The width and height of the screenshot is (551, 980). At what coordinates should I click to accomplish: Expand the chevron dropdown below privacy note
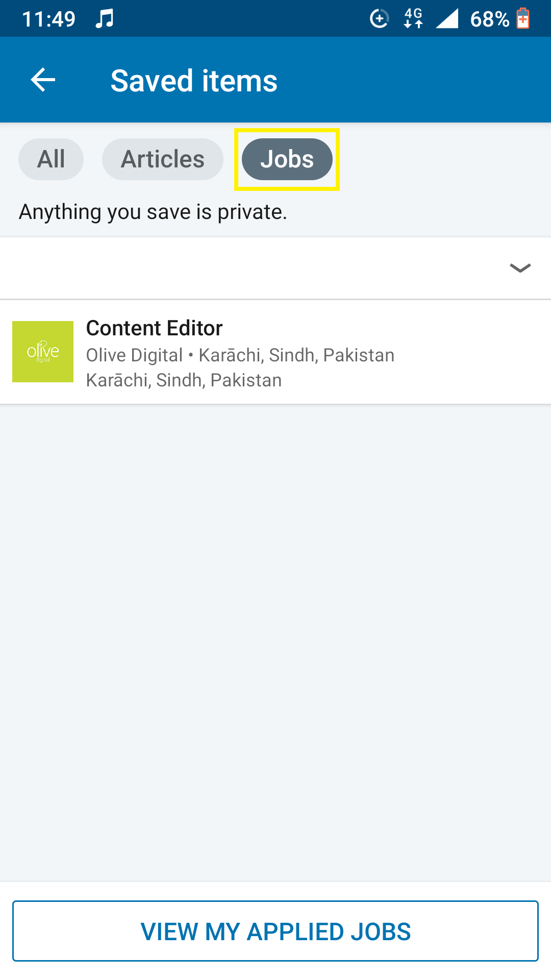[520, 268]
